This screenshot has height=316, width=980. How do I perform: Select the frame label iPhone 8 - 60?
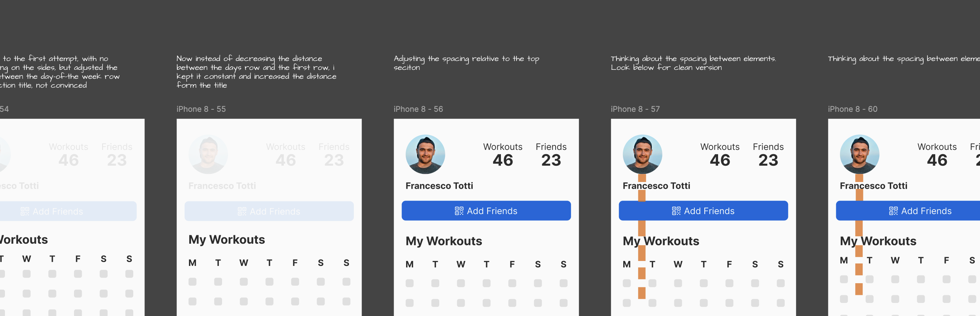pyautogui.click(x=852, y=109)
